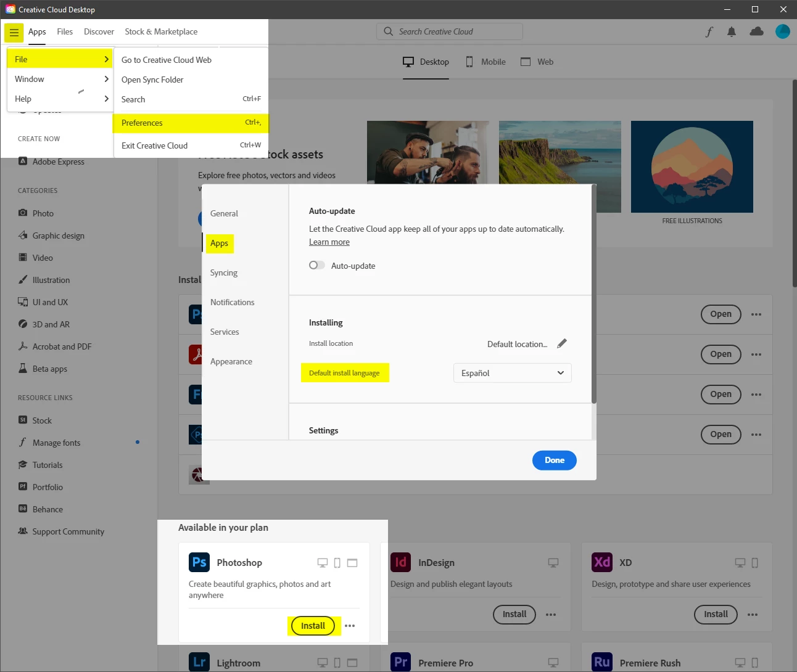The image size is (797, 672).
Task: Click the Search Creative Cloud field
Action: tap(450, 31)
